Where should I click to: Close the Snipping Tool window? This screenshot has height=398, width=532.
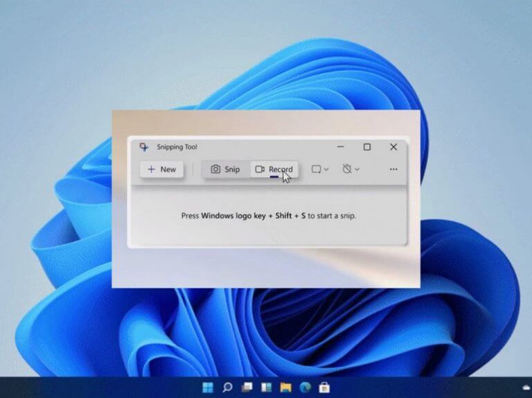pos(393,147)
